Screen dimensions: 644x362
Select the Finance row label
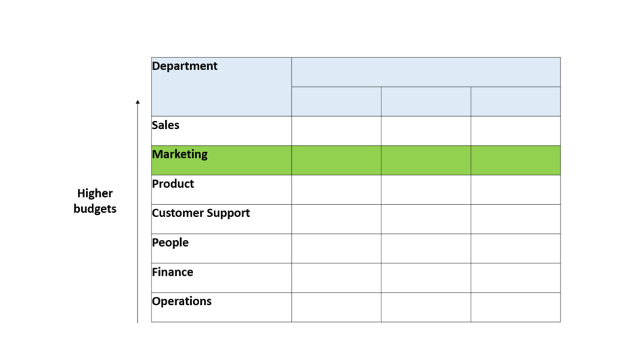[x=221, y=278]
